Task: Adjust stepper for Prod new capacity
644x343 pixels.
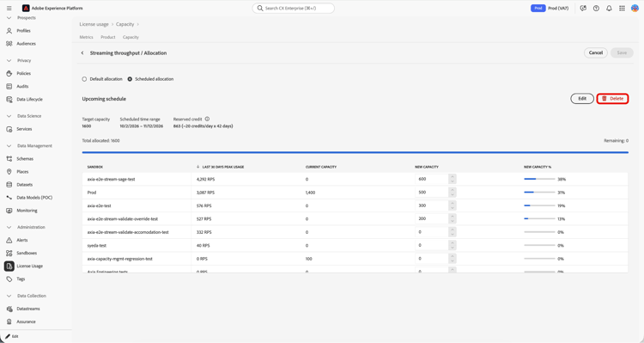Action: click(453, 193)
